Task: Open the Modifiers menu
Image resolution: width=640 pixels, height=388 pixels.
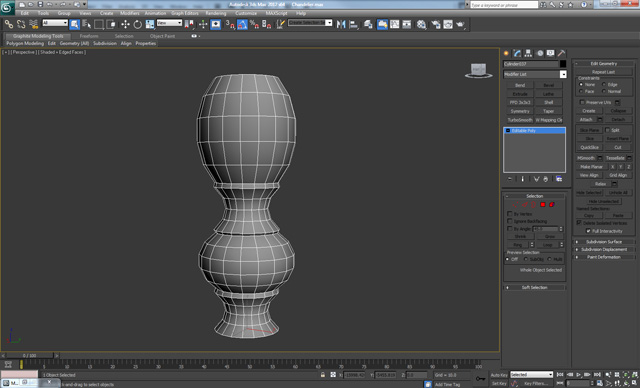Action: (130, 13)
